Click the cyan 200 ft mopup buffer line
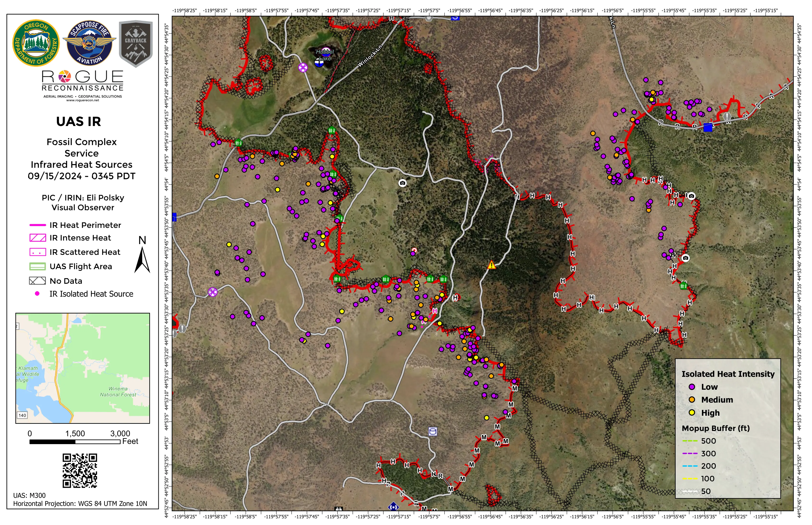The width and height of the screenshot is (812, 525). [x=690, y=466]
